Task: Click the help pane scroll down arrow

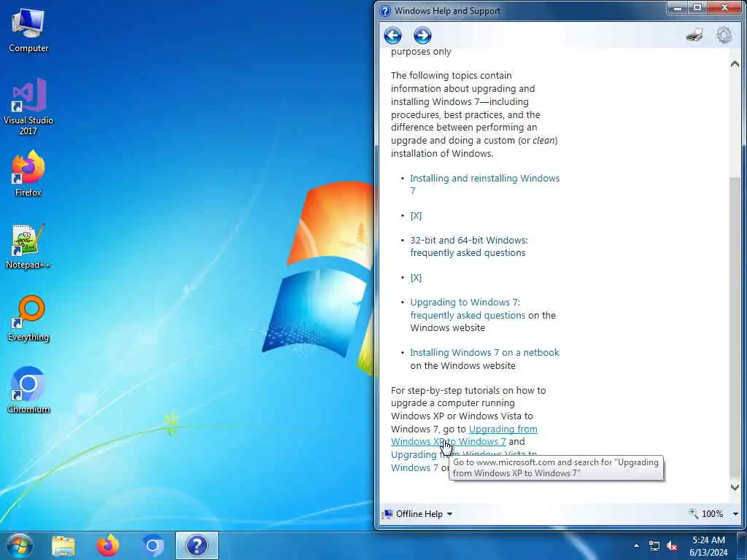Action: tap(735, 487)
